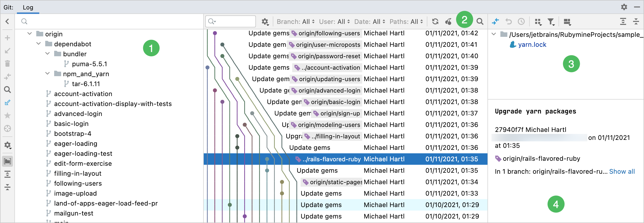Refresh the commit log
This screenshot has height=223, width=644.
click(435, 22)
